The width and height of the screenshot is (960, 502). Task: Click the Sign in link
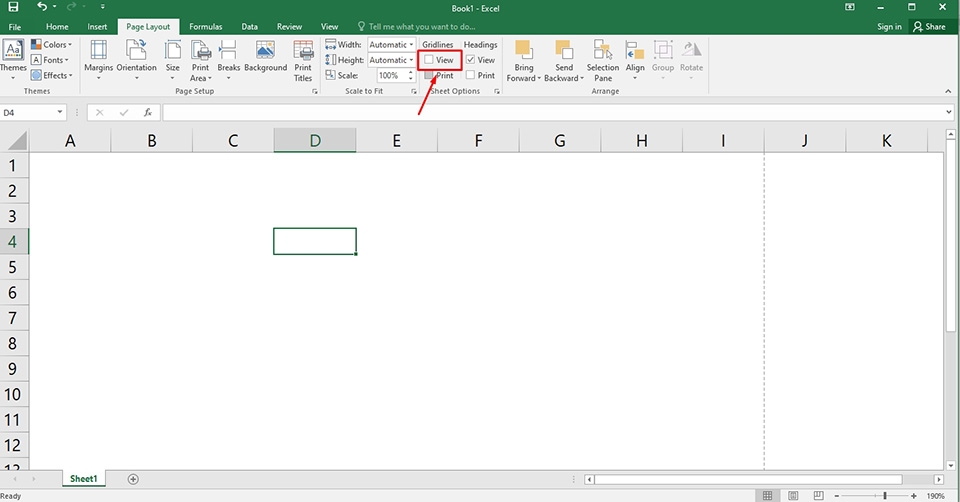click(889, 27)
